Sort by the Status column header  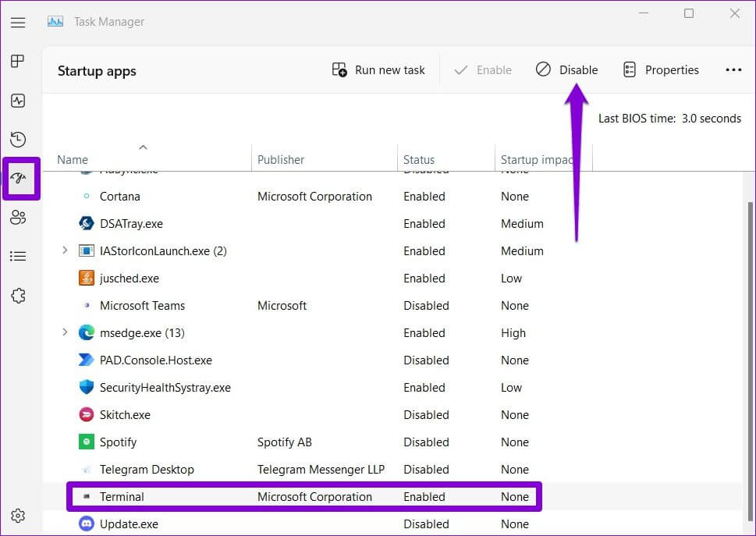click(x=419, y=159)
